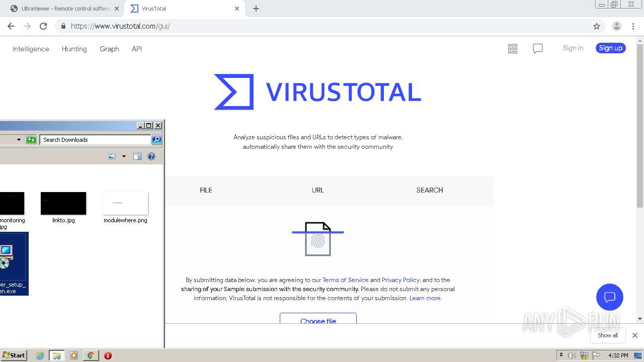Screen dimensions: 644x362
Task: Show hidden system tray icons
Action: [561, 355]
